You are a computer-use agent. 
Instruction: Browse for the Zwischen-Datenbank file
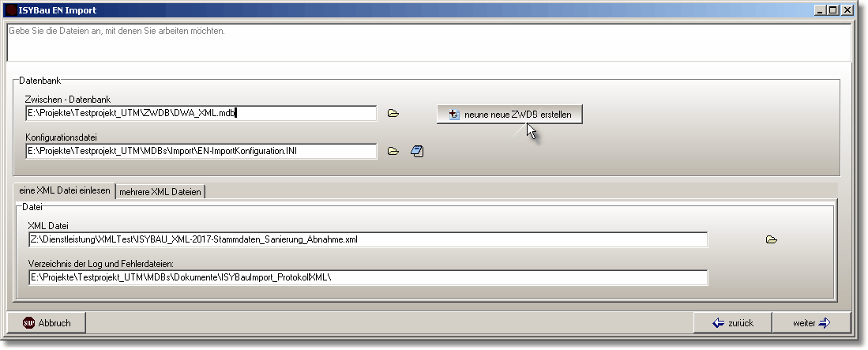click(x=393, y=114)
